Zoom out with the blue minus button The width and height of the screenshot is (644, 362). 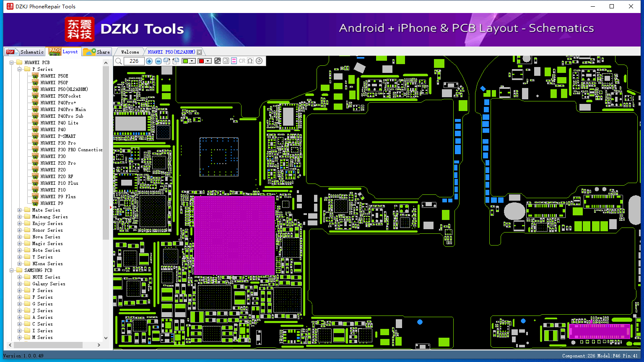click(158, 61)
